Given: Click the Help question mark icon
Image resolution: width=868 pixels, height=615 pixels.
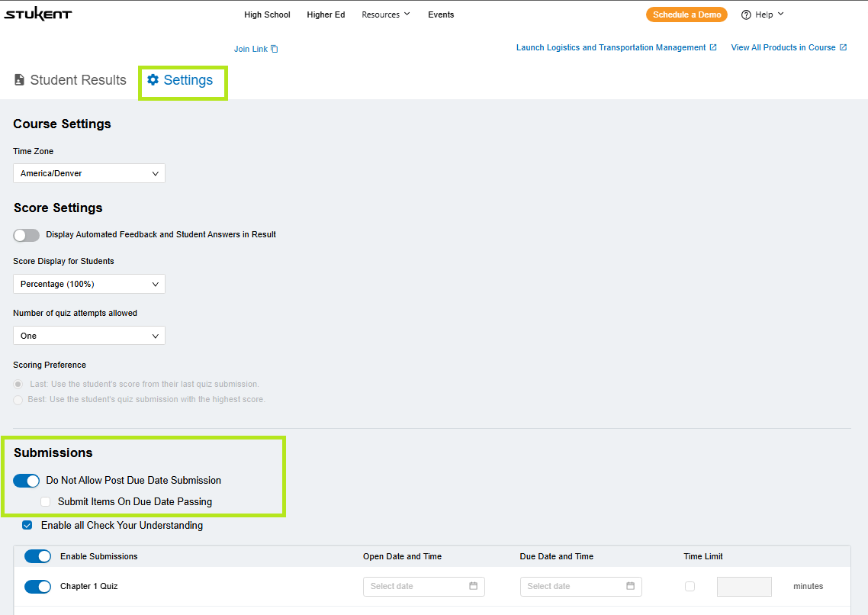Looking at the screenshot, I should click(x=746, y=14).
